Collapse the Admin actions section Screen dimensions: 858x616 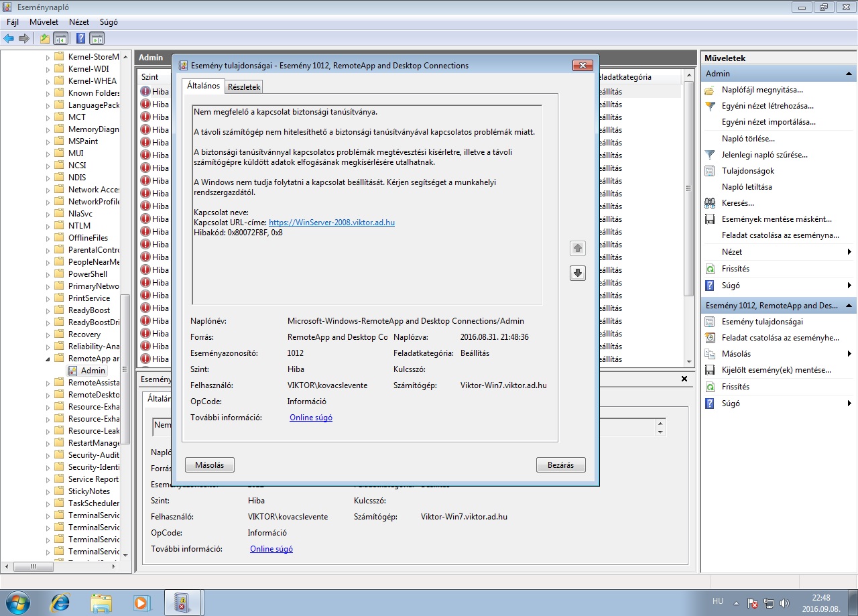coord(849,74)
